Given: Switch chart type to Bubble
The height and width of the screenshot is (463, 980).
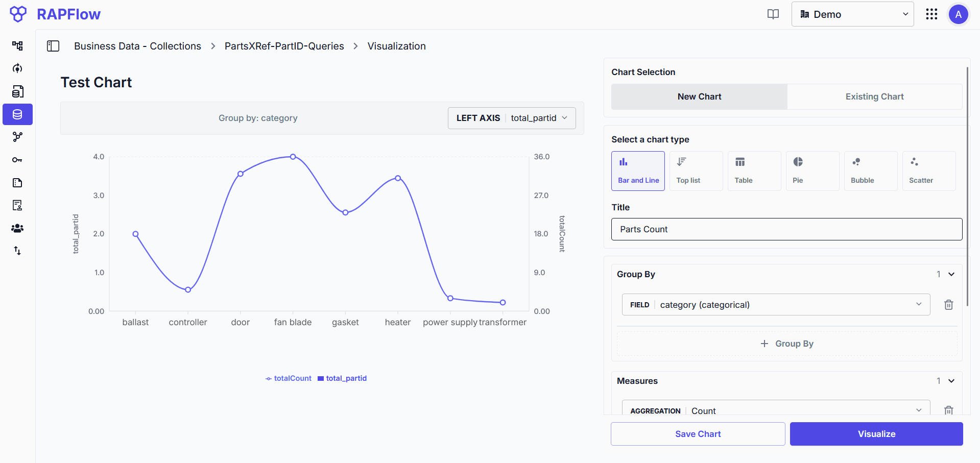Looking at the screenshot, I should (870, 170).
